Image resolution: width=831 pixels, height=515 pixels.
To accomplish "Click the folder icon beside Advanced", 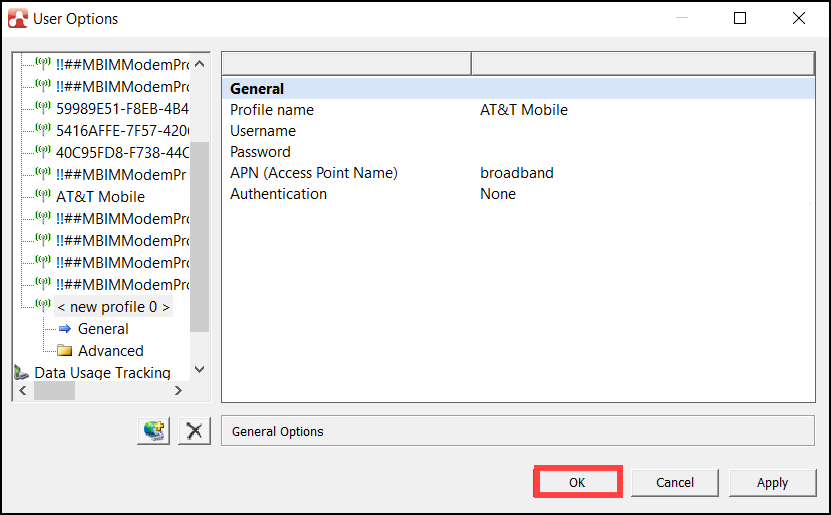I will pos(65,351).
